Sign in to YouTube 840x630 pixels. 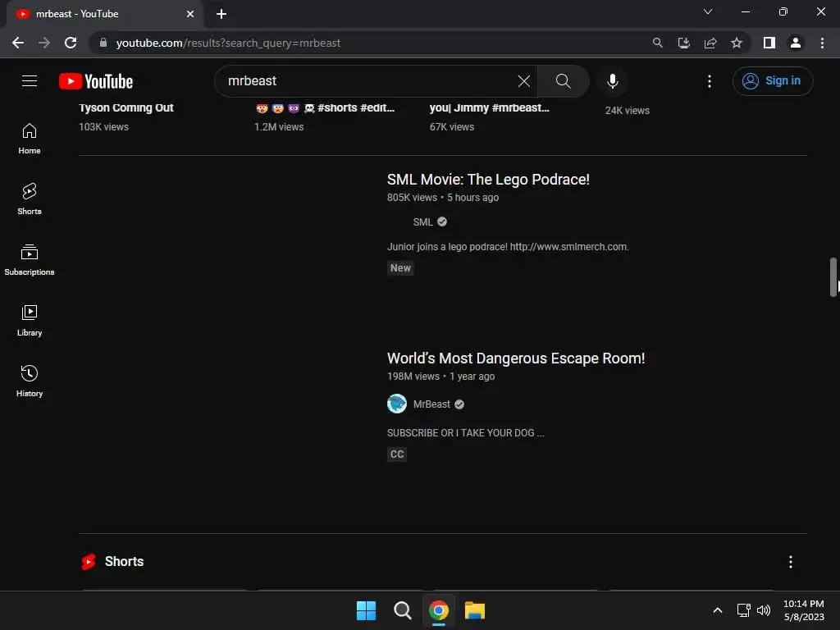[773, 81]
